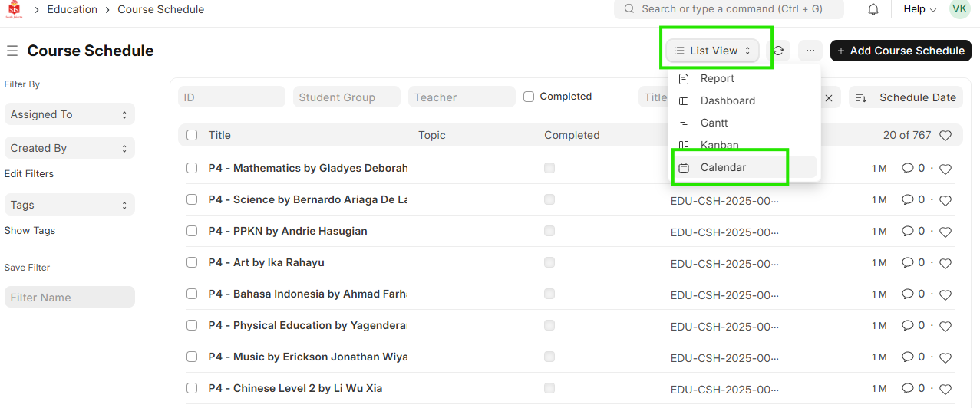This screenshot has width=980, height=408.
Task: Click the heart icon in list header
Action: click(945, 136)
